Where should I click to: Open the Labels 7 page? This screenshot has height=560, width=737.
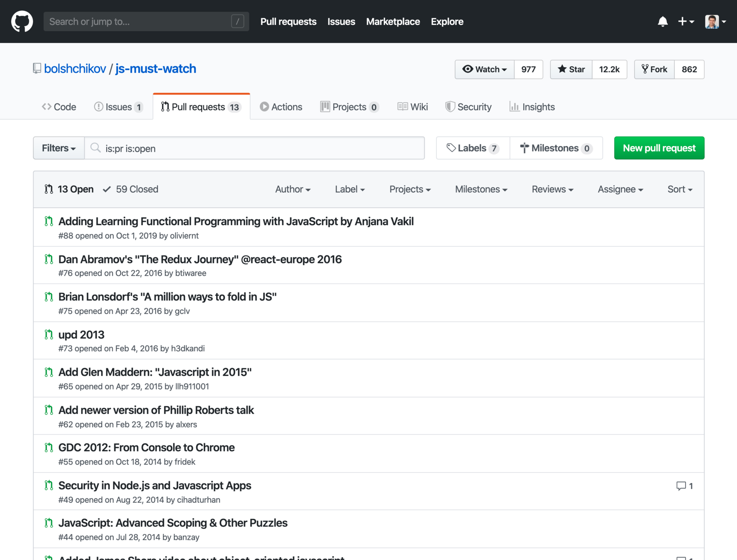pos(473,148)
